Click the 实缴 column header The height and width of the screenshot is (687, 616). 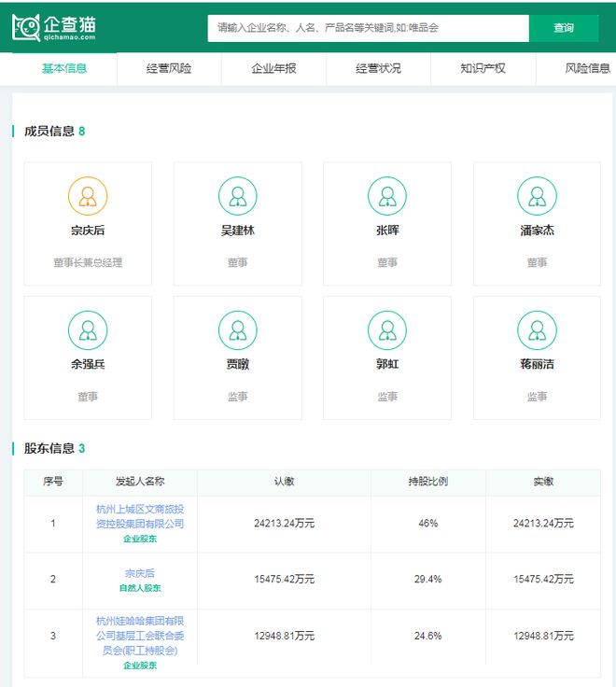pos(543,482)
